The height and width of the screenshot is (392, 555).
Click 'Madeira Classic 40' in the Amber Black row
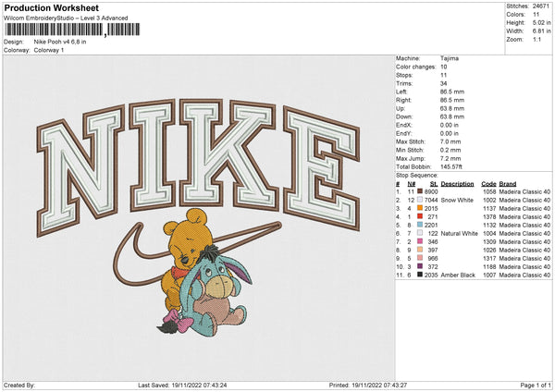pos(524,275)
